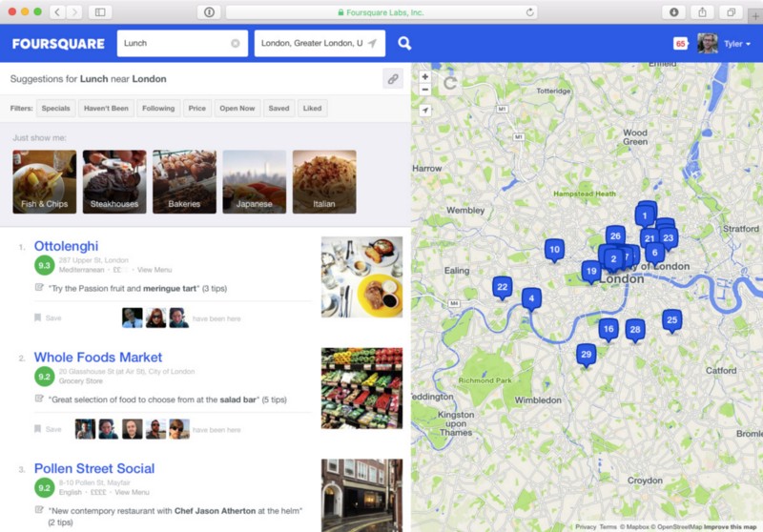Zoom in on the map
The width and height of the screenshot is (763, 532).
[424, 77]
